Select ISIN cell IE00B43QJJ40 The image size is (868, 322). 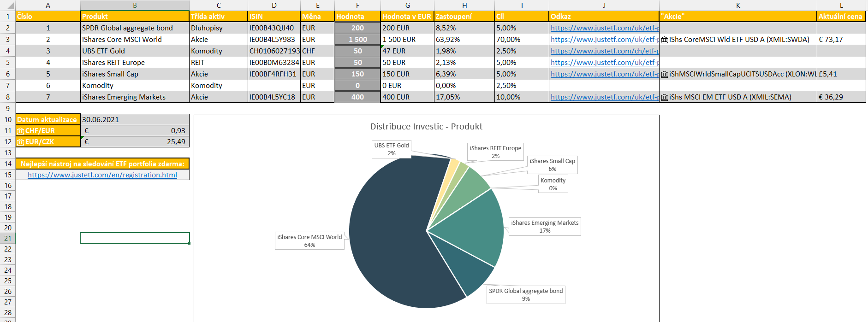coord(274,28)
